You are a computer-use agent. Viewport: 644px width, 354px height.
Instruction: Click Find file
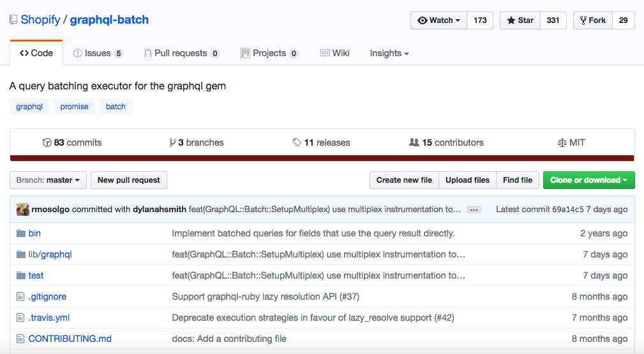click(x=518, y=180)
